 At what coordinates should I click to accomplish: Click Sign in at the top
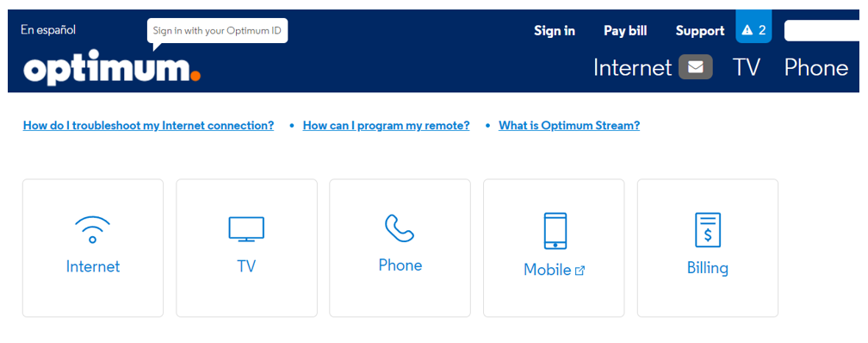555,31
